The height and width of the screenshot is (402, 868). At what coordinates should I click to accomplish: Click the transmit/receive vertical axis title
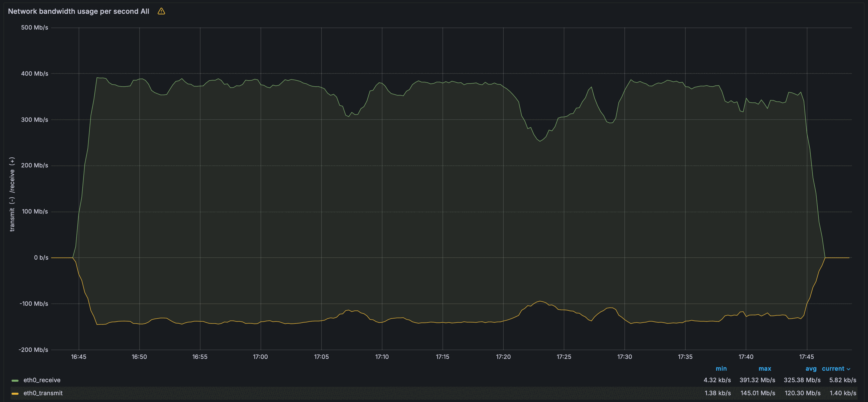(x=12, y=194)
